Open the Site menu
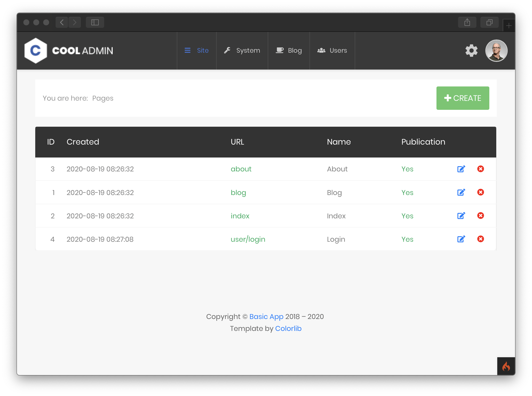This screenshot has width=532, height=396. pos(203,50)
